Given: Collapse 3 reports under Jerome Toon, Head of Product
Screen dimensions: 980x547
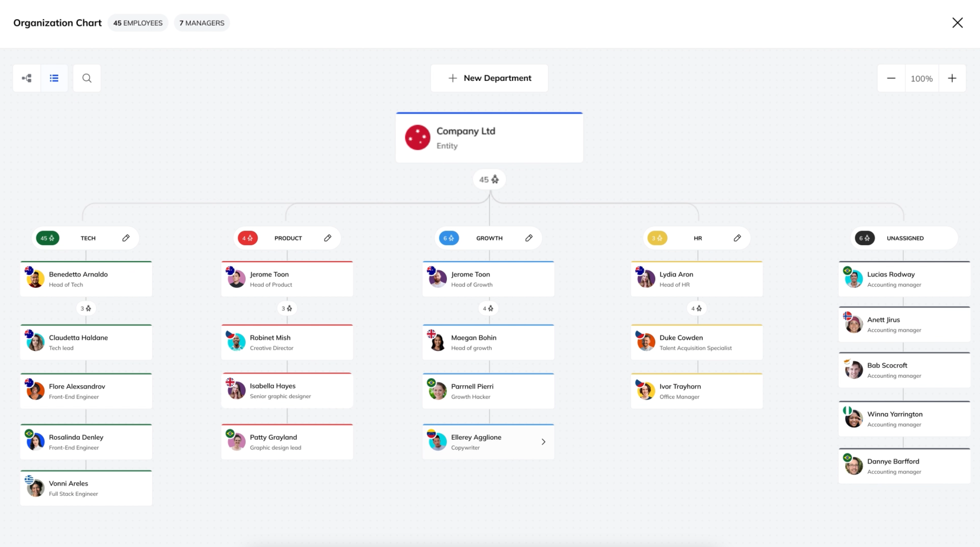Looking at the screenshot, I should pyautogui.click(x=287, y=309).
